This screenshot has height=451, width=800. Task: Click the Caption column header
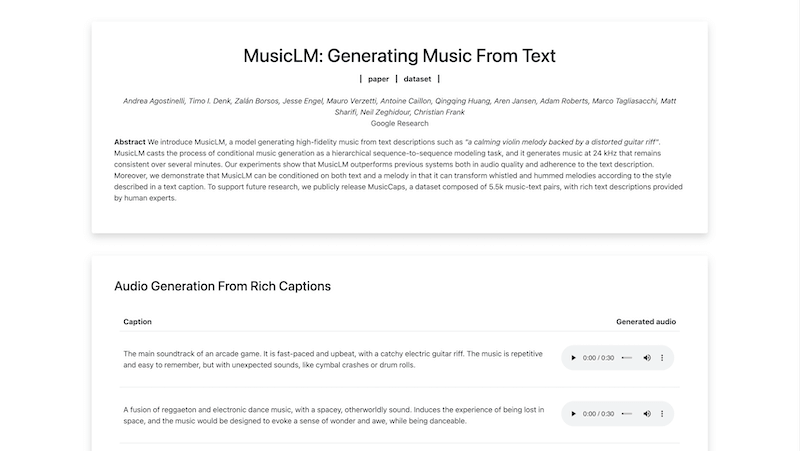coord(138,322)
